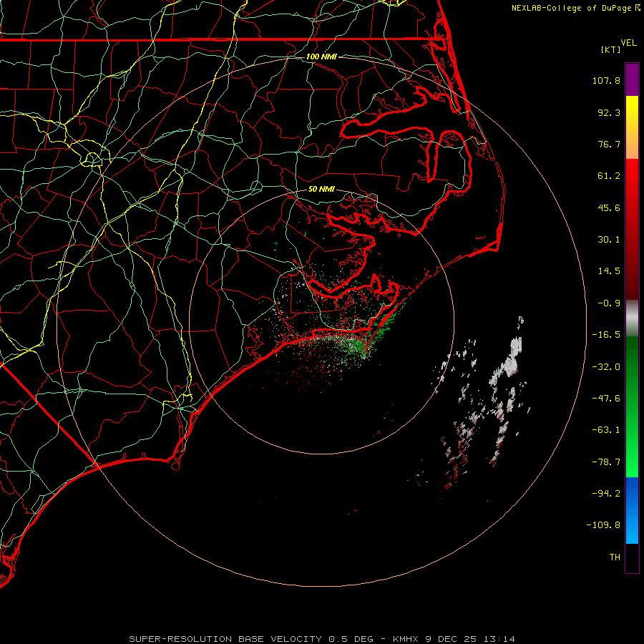Viewport: 644px width, 644px height.
Task: Click the 30.1 legend value
Action: 609,240
